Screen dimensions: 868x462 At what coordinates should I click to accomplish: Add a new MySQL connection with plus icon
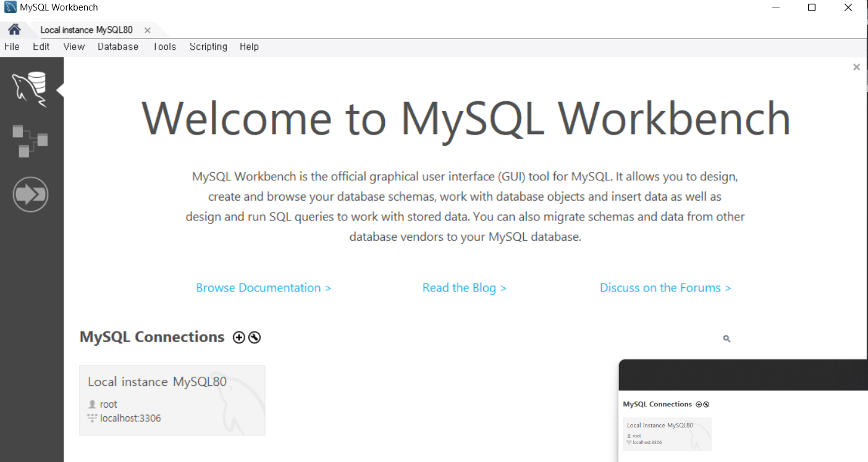pos(239,337)
